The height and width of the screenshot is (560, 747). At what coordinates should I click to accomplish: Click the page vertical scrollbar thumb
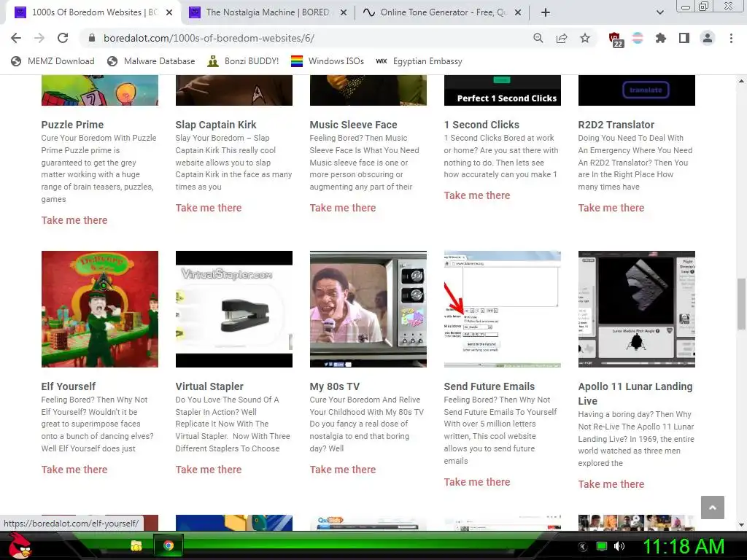coord(741,304)
